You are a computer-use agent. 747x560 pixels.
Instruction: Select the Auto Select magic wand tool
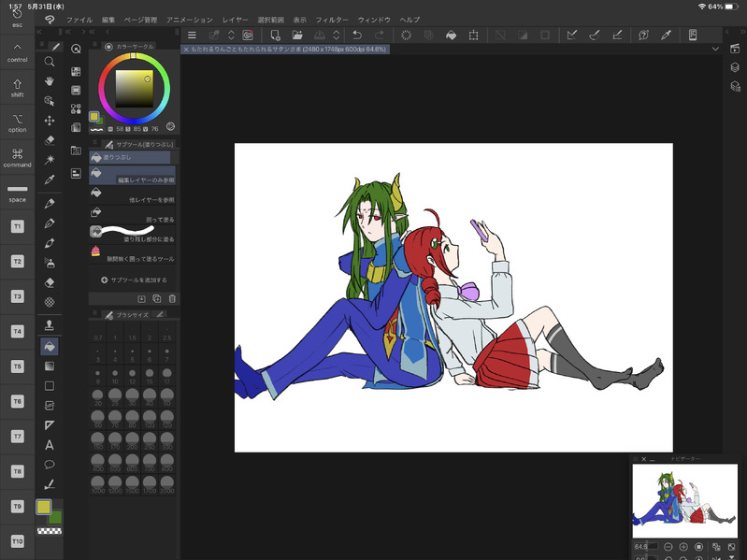coord(50,160)
